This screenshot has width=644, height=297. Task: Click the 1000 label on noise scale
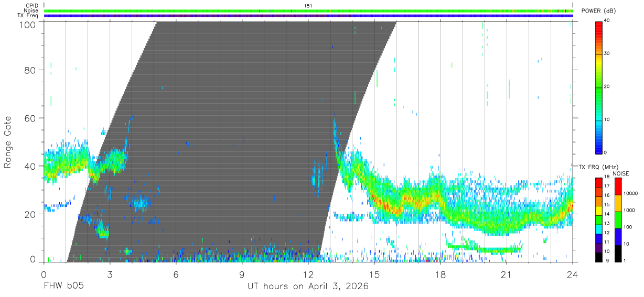628,211
